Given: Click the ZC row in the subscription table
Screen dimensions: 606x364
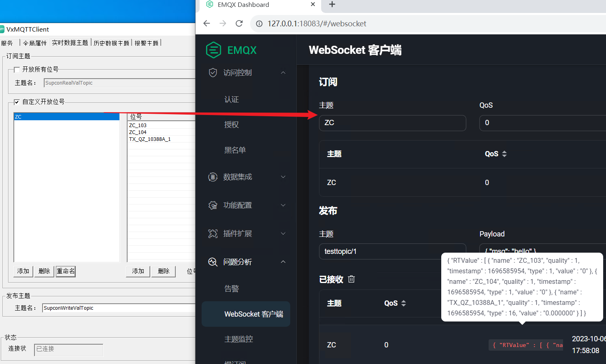Looking at the screenshot, I should 463,183.
